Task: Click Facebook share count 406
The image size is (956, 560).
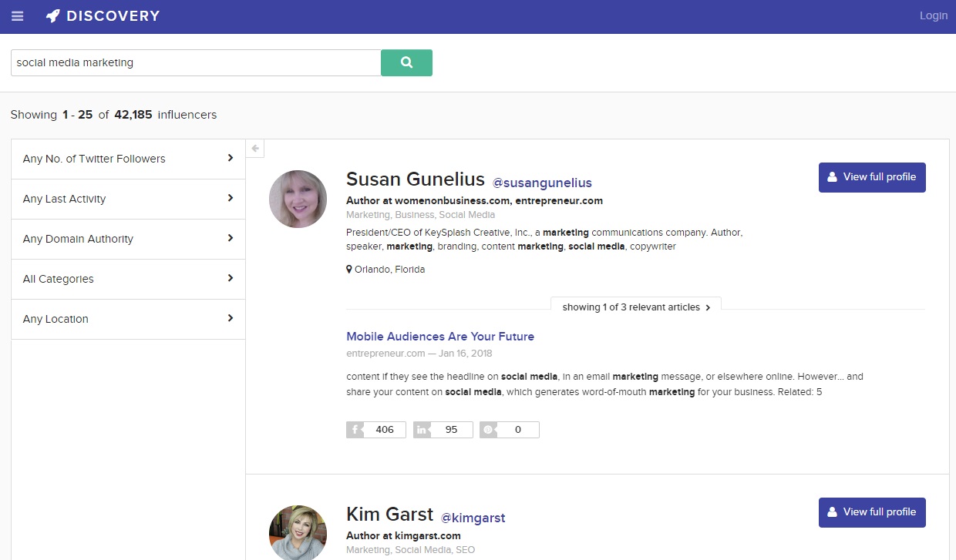Action: click(x=376, y=430)
